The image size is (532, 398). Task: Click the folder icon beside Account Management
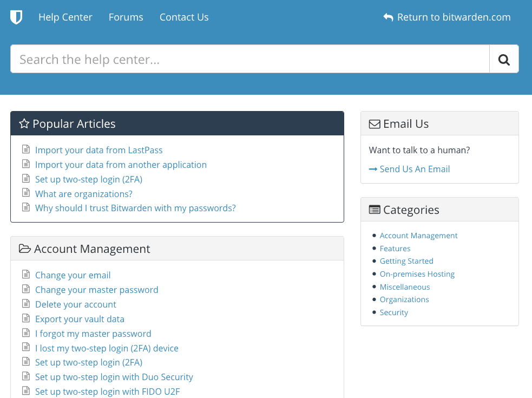click(x=25, y=248)
